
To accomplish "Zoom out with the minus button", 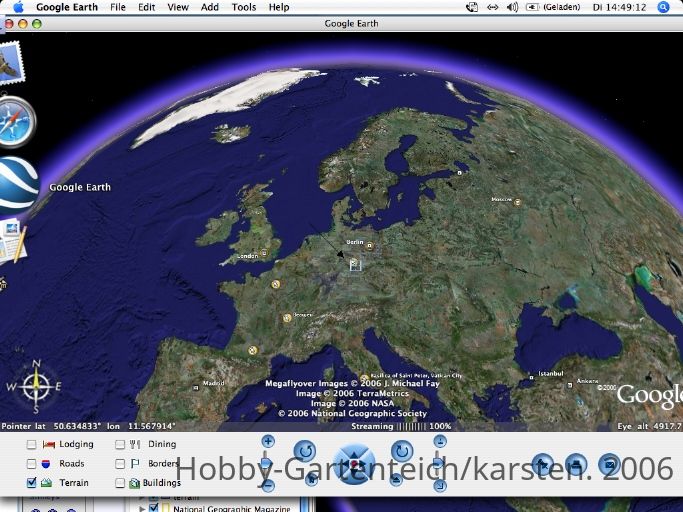I will 268,485.
